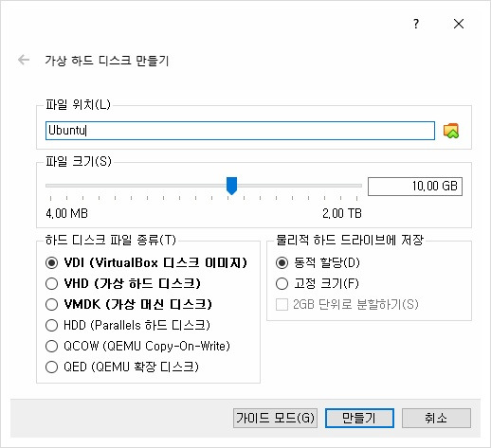Click the 취소 button

click(436, 419)
